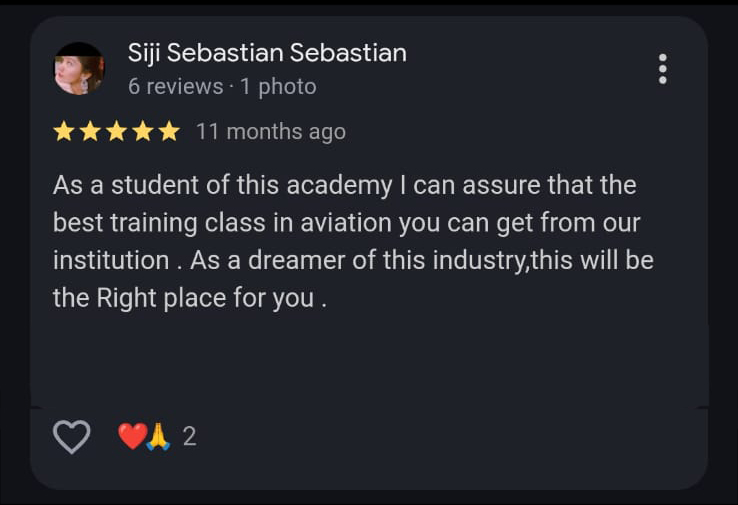Viewport: 738px width, 505px height.
Task: Open Siji Sebastian Sebastian's profile name
Action: click(267, 53)
